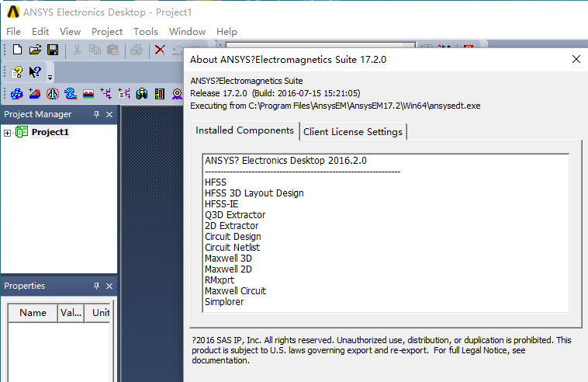Open the File menu
The height and width of the screenshot is (382, 588).
pyautogui.click(x=13, y=32)
